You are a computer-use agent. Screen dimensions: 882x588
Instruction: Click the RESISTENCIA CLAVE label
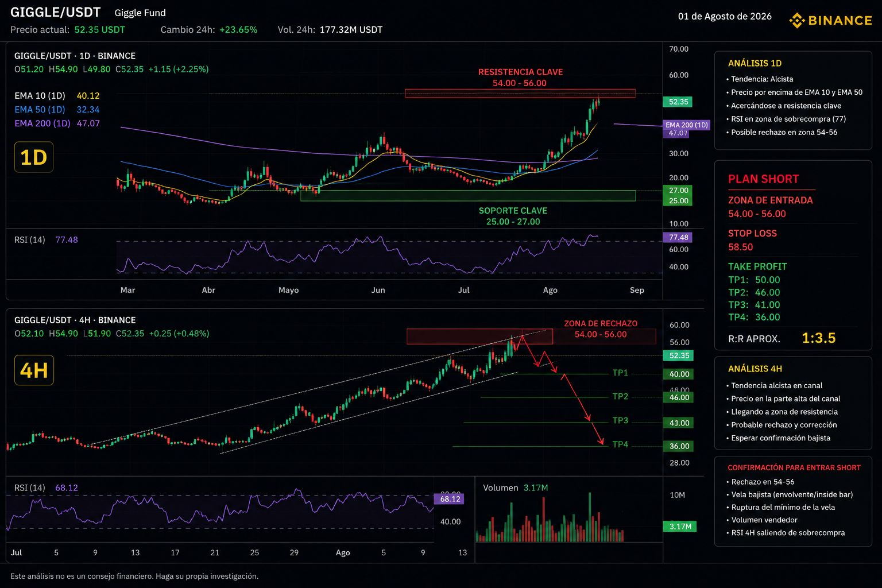coord(520,72)
